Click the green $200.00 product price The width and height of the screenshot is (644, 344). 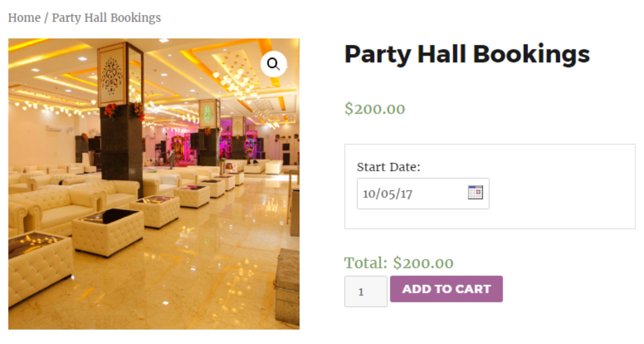click(375, 109)
